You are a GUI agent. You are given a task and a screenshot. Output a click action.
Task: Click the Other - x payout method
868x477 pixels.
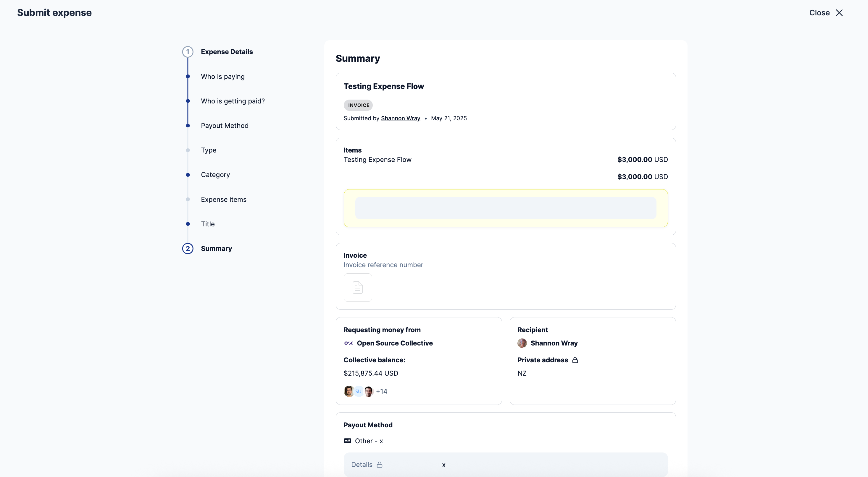point(369,441)
